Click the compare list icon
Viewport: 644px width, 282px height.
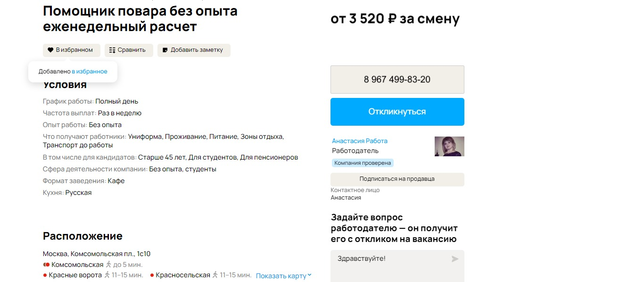(112, 50)
